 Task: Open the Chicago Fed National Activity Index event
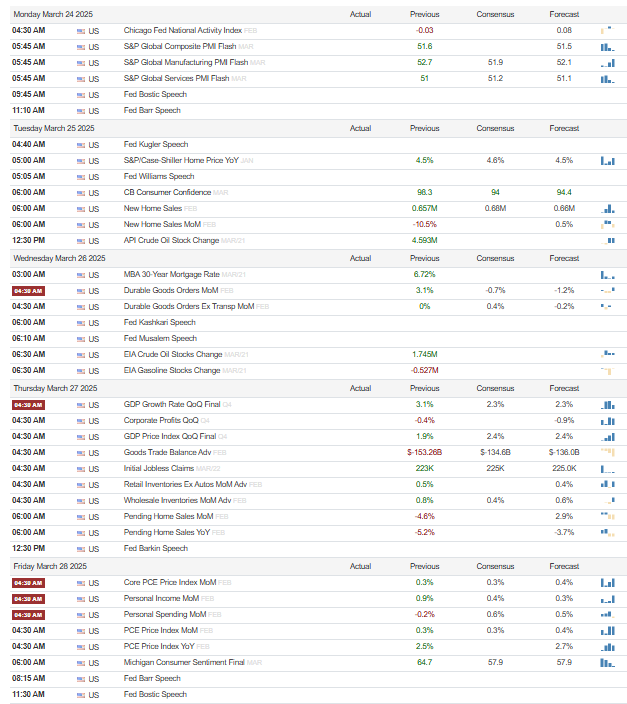182,31
